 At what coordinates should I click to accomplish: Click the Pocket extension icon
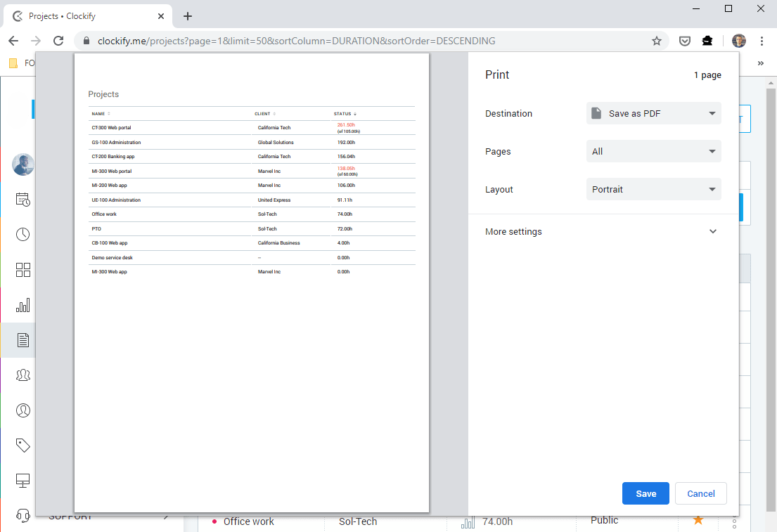tap(684, 41)
